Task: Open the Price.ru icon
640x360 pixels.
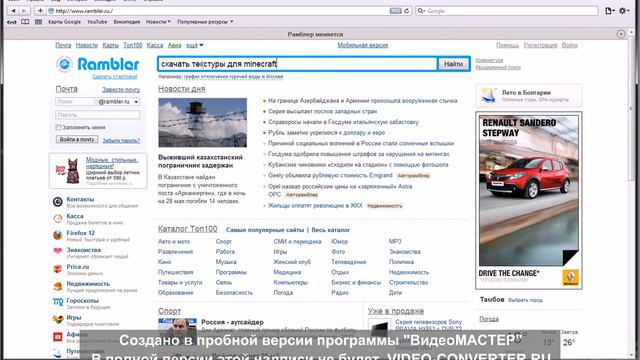Action: click(58, 269)
